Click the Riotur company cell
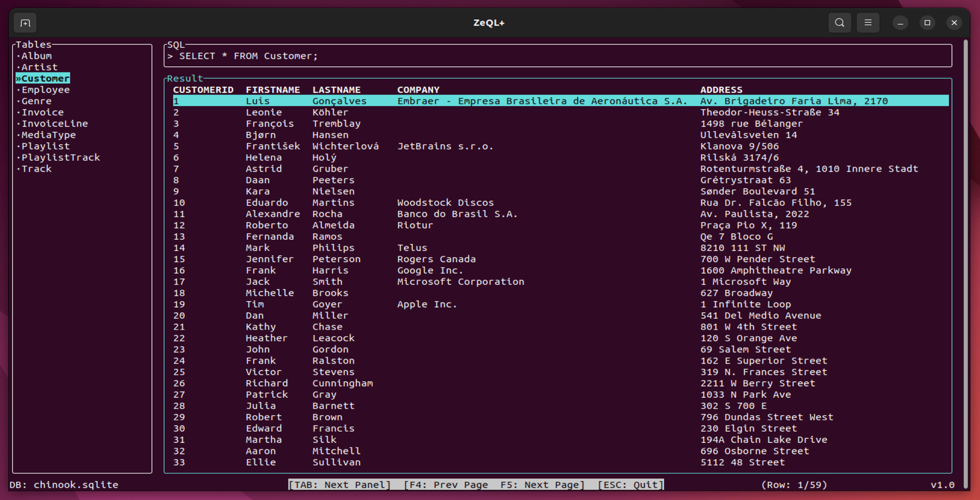980x500 pixels. tap(415, 225)
